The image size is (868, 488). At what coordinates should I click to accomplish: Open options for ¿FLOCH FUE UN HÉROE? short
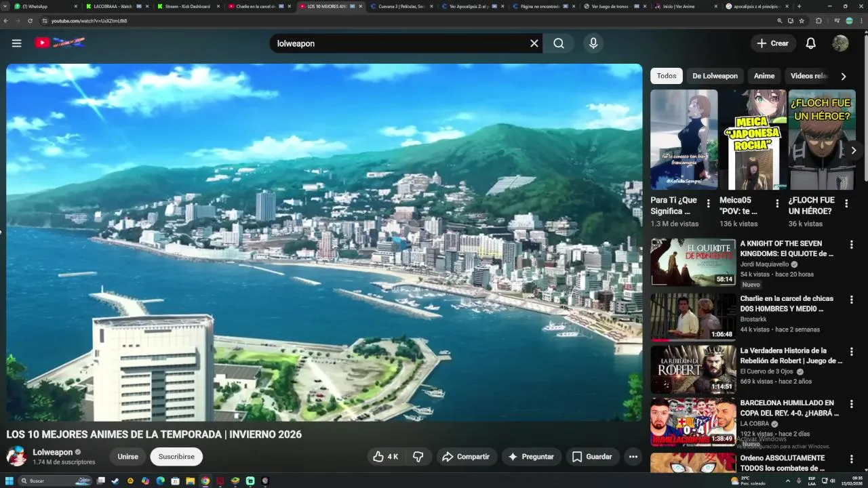point(846,203)
